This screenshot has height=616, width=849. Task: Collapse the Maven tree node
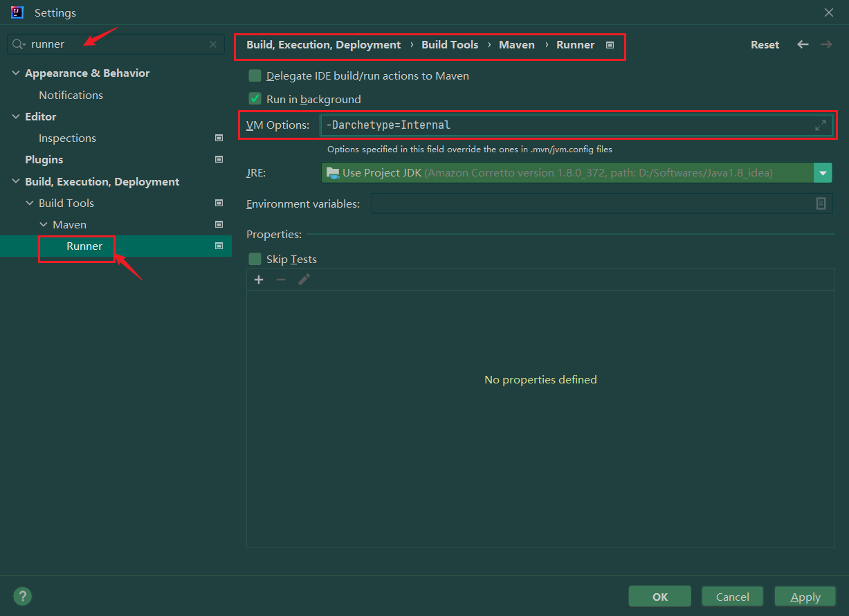44,225
